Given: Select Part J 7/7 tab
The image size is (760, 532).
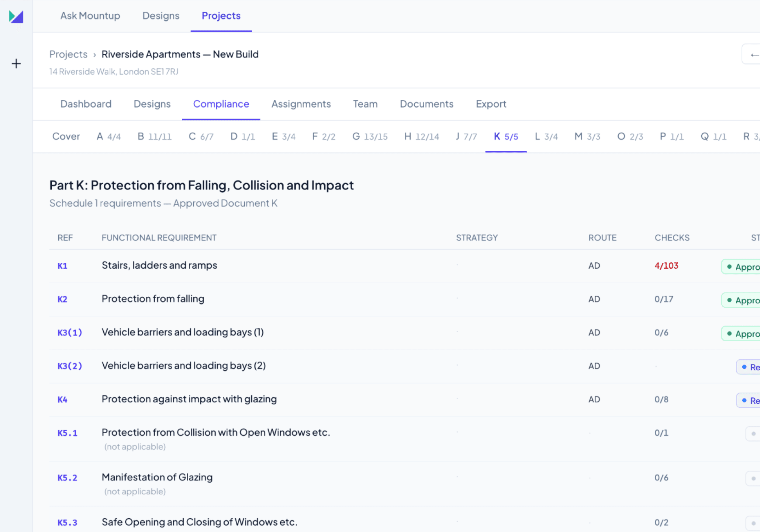Looking at the screenshot, I should [466, 136].
